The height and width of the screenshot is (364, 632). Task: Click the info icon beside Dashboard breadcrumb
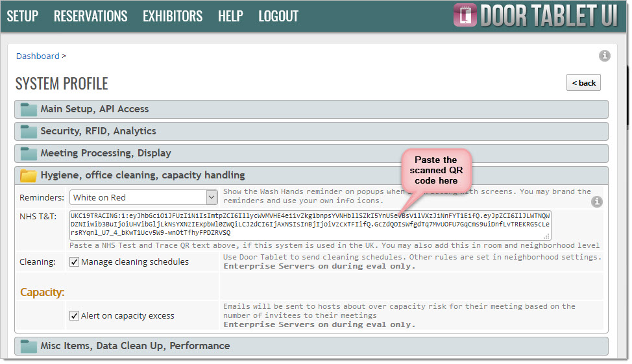tap(604, 56)
